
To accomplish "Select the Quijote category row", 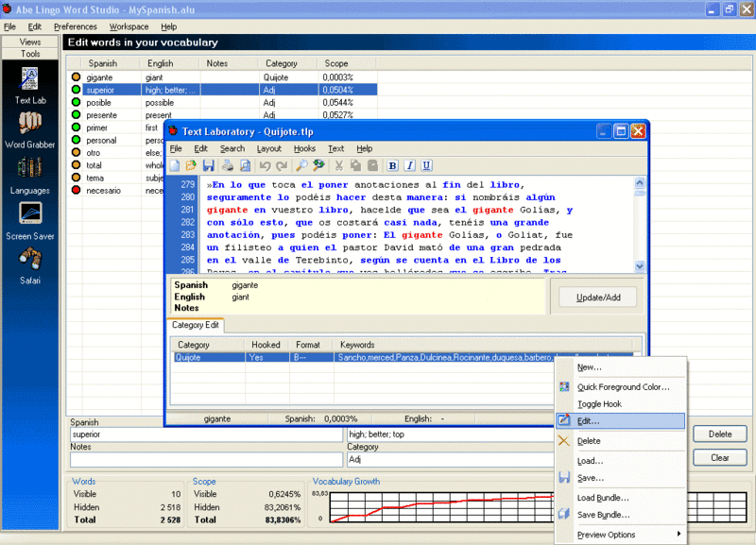I will [x=404, y=358].
